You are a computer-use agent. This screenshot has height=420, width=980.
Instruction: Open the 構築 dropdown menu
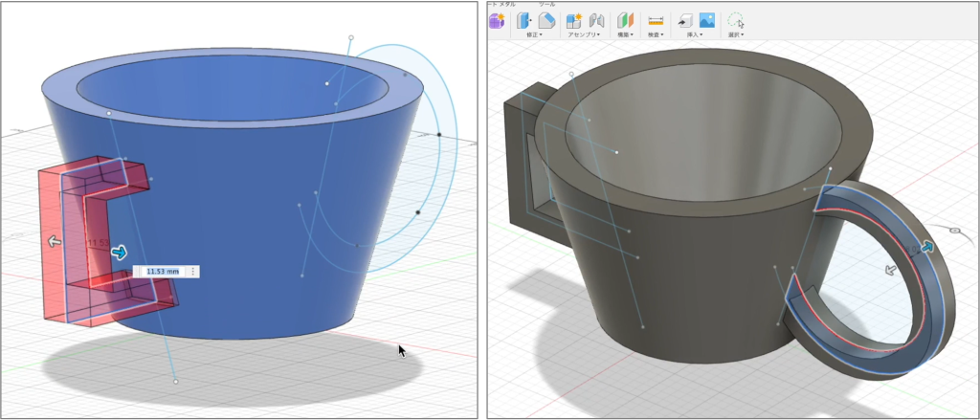click(625, 35)
